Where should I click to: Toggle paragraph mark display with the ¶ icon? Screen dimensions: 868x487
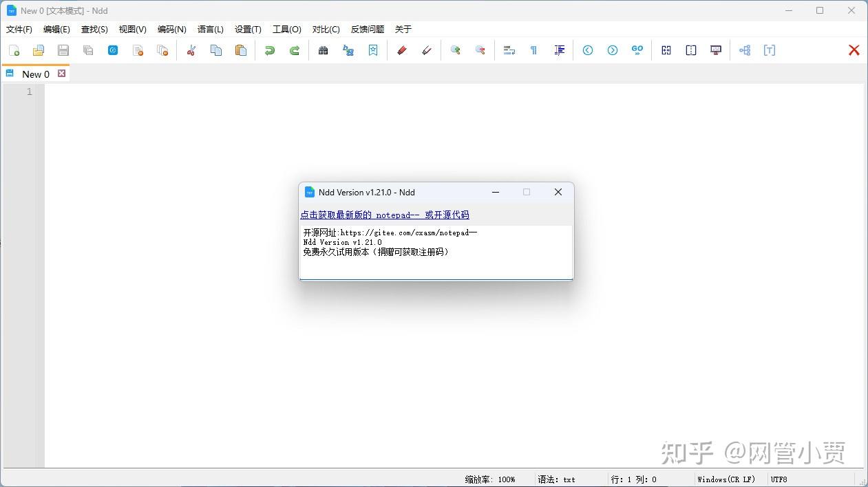click(533, 50)
